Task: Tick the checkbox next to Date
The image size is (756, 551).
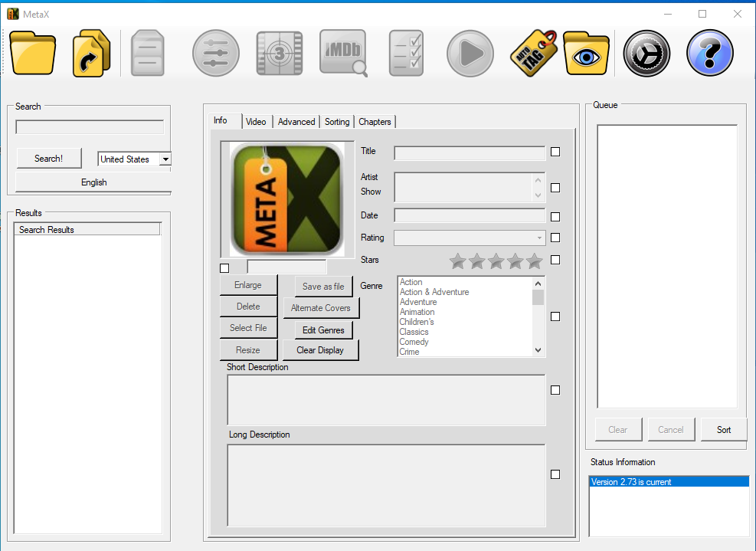Action: tap(555, 217)
